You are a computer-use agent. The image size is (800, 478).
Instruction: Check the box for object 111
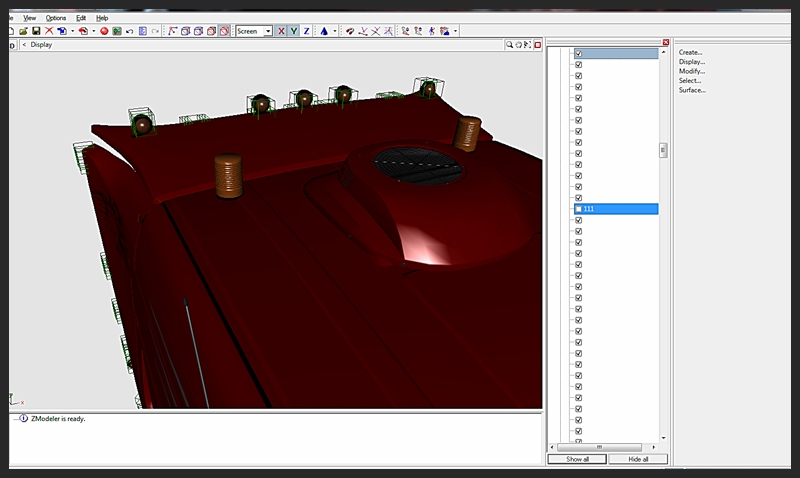coord(579,209)
